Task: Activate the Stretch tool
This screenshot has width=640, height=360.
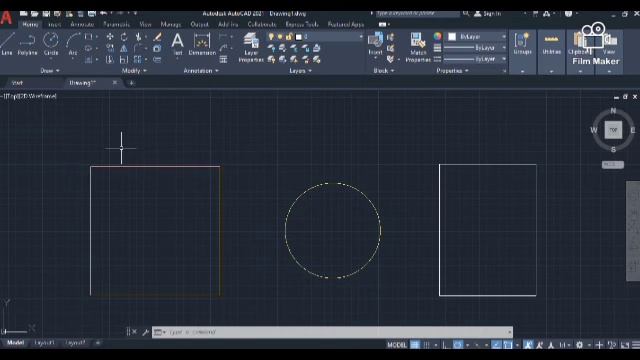Action: click(x=110, y=60)
